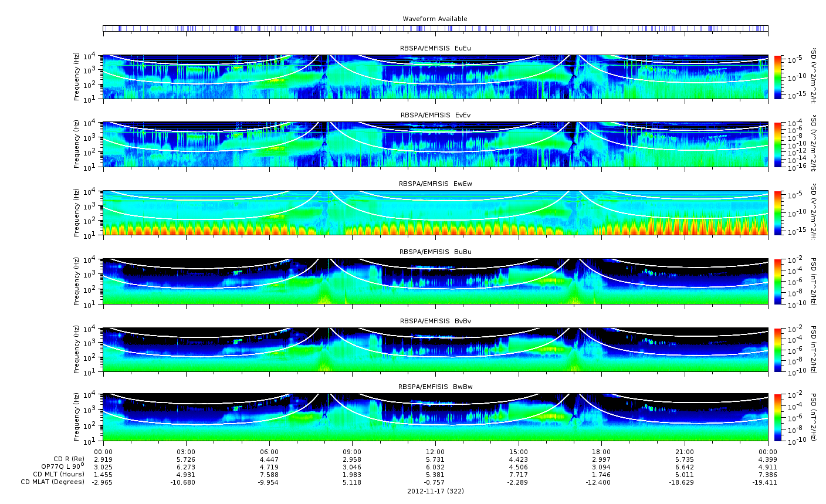
Task: Click the 18:00 time axis label
Action: point(601,451)
